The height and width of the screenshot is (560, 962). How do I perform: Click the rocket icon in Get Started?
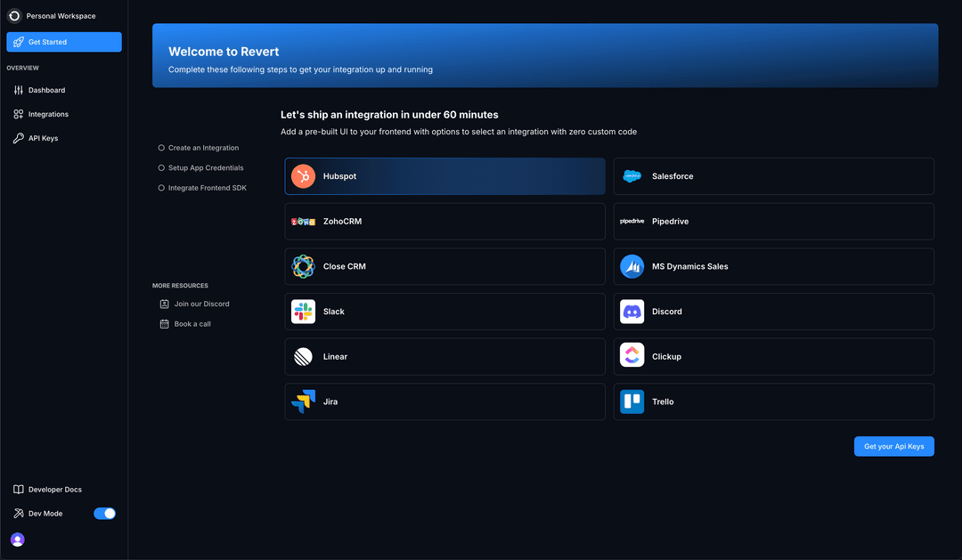19,42
